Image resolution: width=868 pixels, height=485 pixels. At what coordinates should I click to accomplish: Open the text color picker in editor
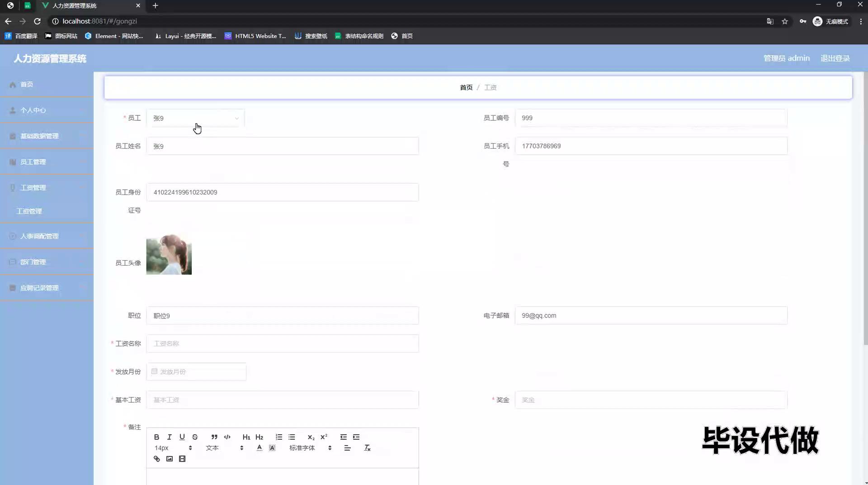(259, 448)
